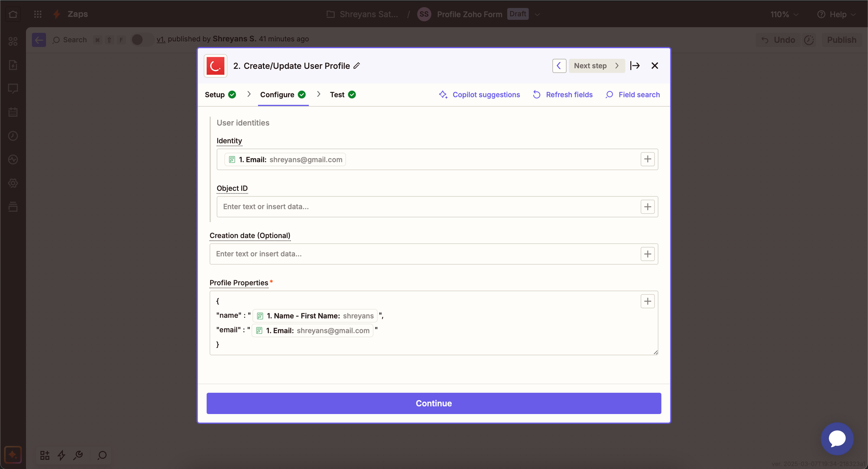Click plus button in Profile Properties field
Image resolution: width=868 pixels, height=469 pixels.
coord(647,301)
